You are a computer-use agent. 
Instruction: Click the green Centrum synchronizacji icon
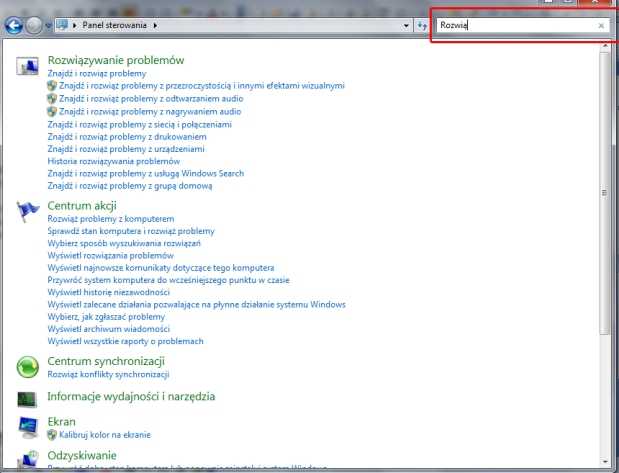coord(28,366)
